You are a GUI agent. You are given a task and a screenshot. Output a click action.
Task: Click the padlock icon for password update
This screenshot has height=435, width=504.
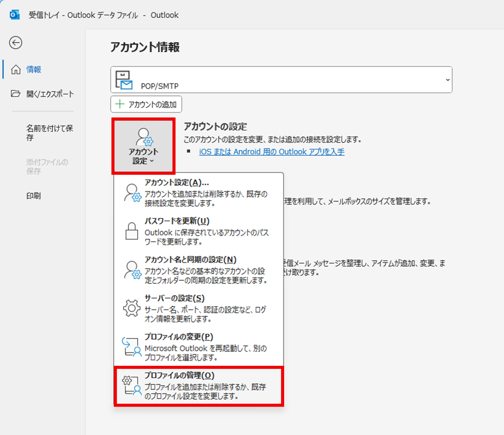point(132,231)
